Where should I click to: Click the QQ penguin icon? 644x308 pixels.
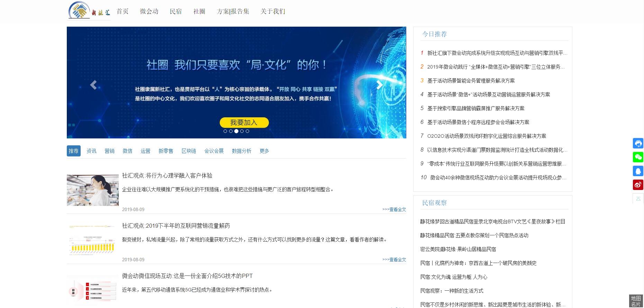point(638,171)
